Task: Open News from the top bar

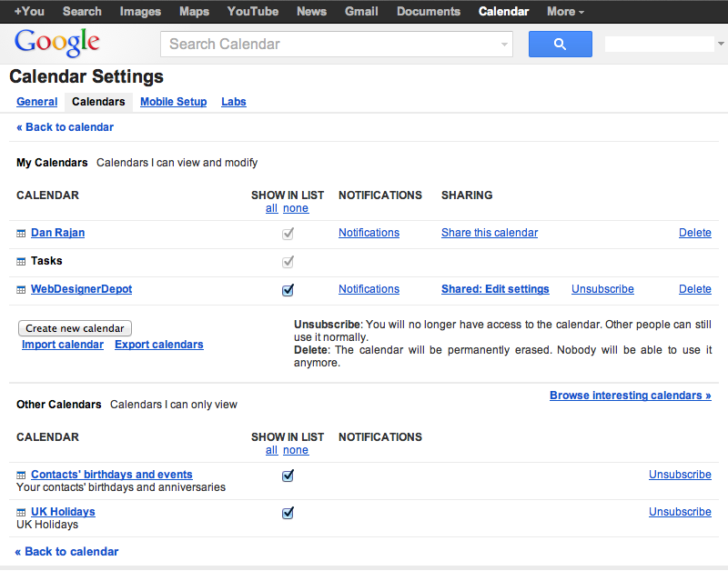Action: tap(311, 11)
